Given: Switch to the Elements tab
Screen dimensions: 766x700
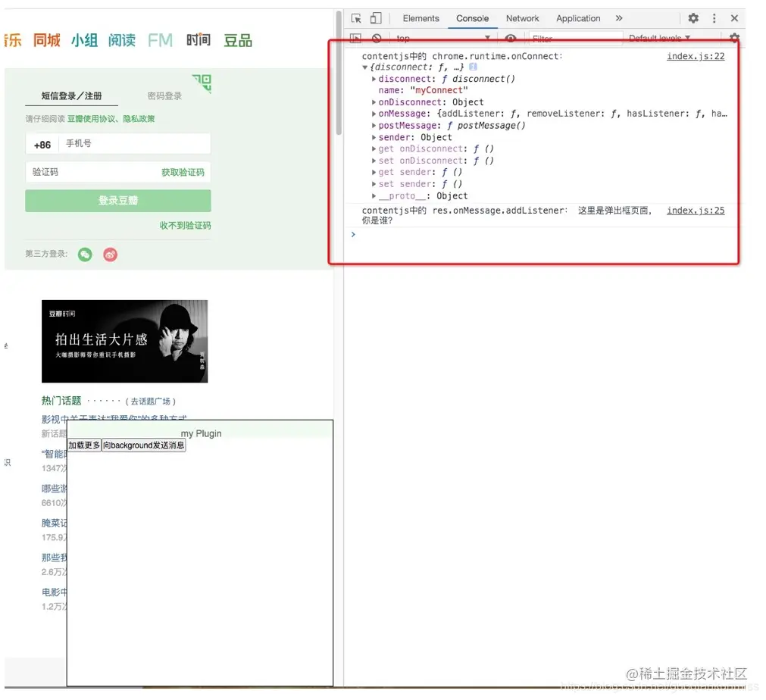Looking at the screenshot, I should tap(421, 19).
